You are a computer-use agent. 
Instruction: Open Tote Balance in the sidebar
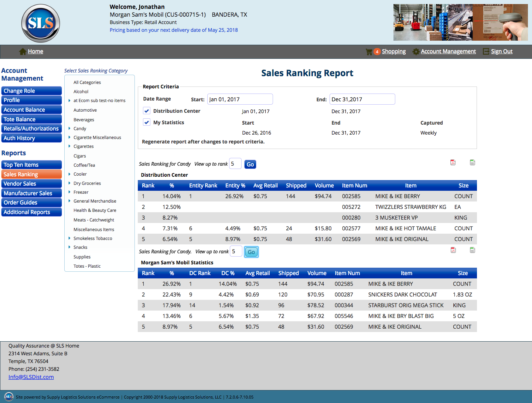31,119
